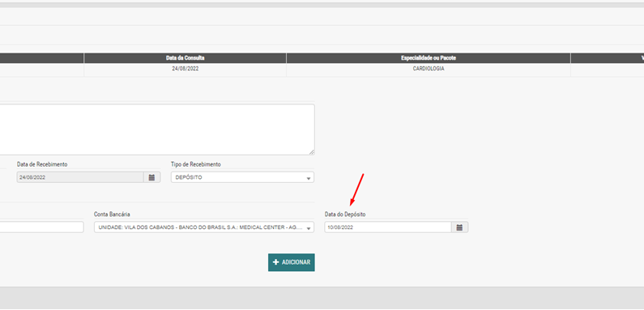Click the Tipo de Recebimento label
The image size is (644, 310).
coord(196,164)
